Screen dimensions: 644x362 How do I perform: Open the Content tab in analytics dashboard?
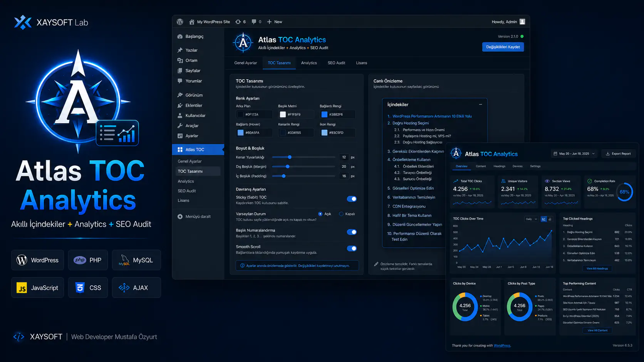point(481,166)
